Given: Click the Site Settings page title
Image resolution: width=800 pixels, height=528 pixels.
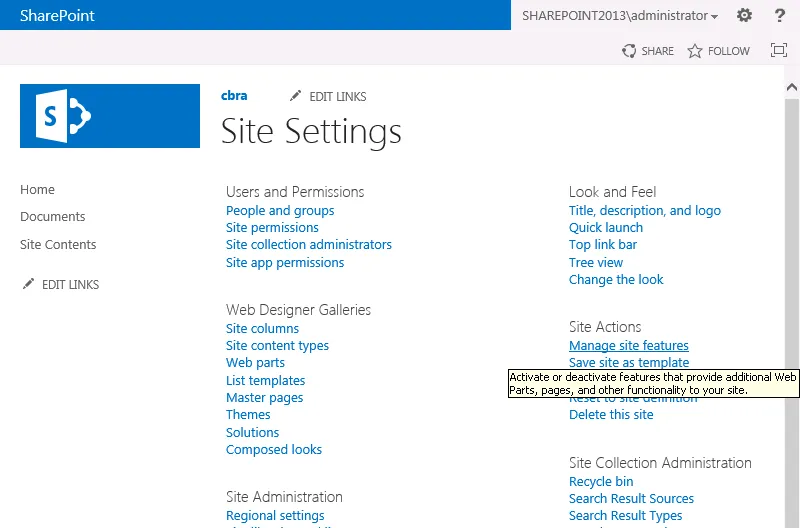Looking at the screenshot, I should click(311, 132).
